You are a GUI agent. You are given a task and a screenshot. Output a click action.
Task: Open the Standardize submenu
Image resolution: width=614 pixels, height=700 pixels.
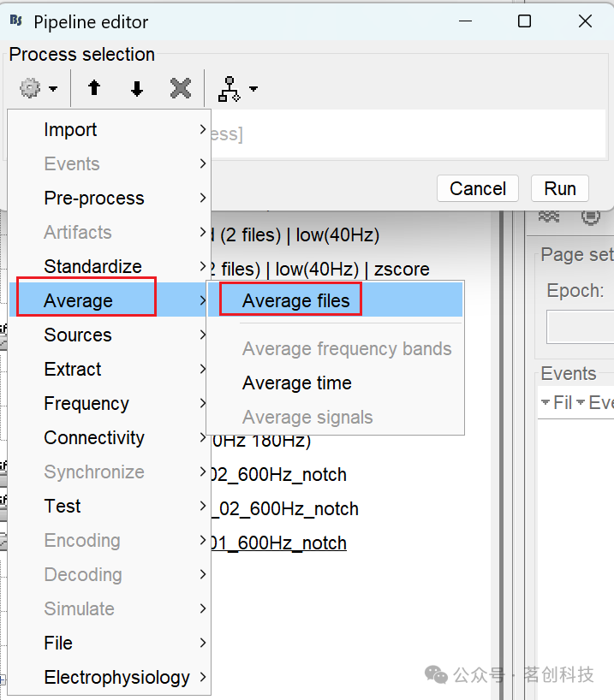110,266
